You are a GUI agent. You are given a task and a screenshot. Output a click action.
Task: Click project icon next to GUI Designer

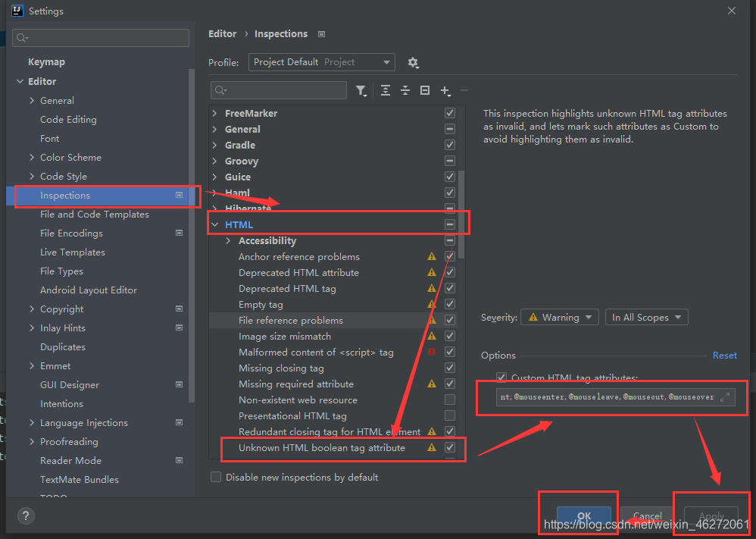(179, 384)
